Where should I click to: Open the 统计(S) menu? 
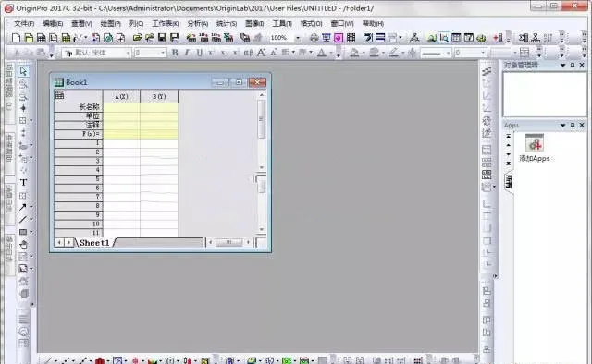click(227, 23)
